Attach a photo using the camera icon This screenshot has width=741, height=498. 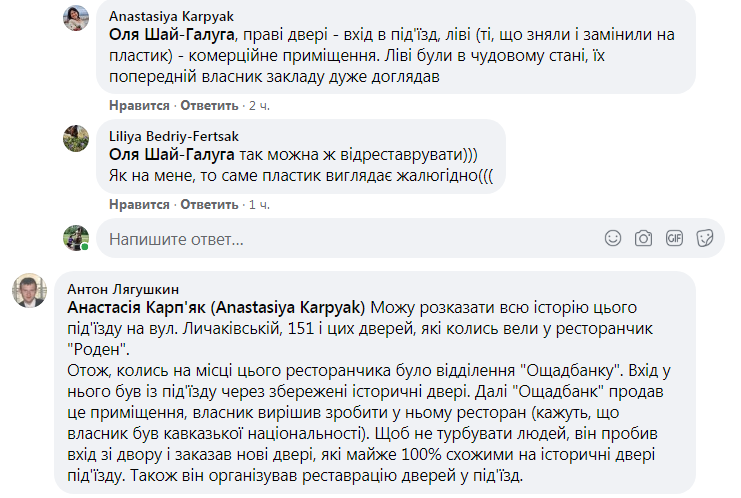644,239
